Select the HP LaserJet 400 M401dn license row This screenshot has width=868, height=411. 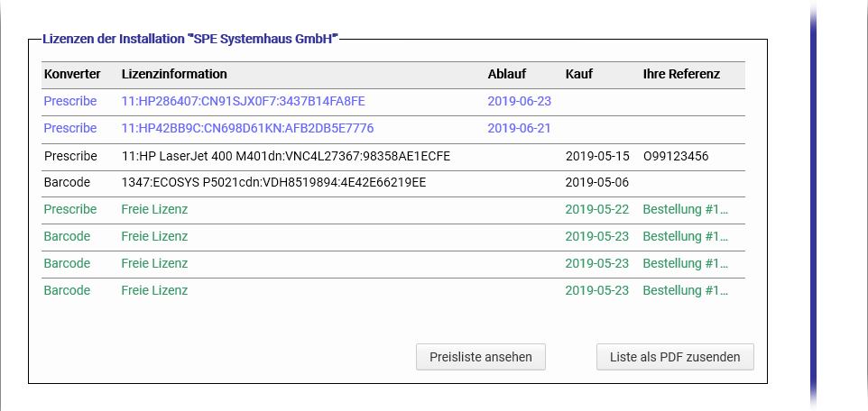[285, 156]
